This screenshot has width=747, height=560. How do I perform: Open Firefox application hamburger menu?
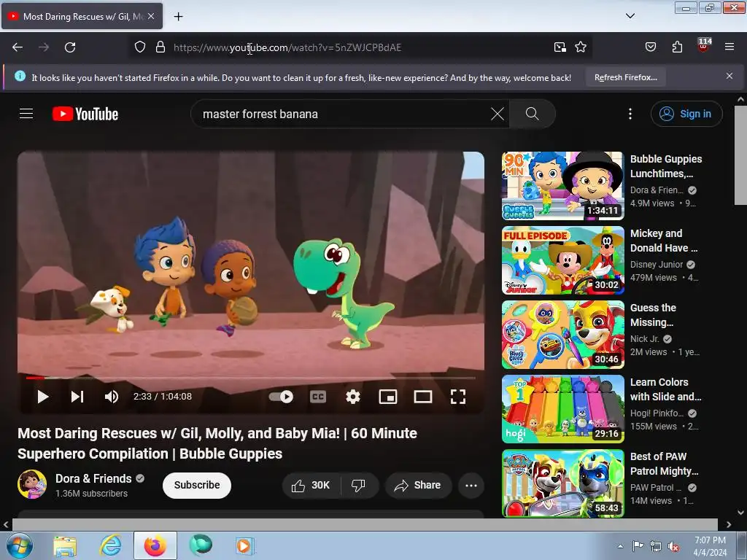[729, 47]
